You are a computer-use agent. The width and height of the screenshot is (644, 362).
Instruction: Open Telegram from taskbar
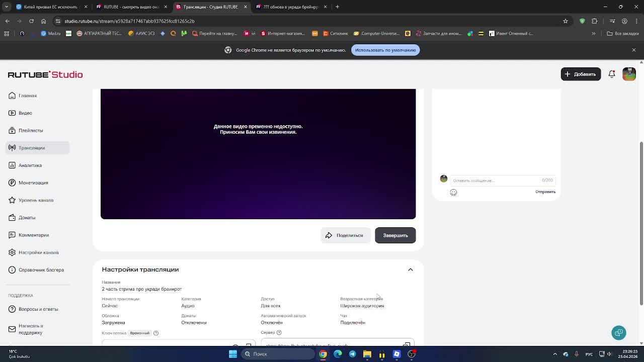click(x=352, y=354)
